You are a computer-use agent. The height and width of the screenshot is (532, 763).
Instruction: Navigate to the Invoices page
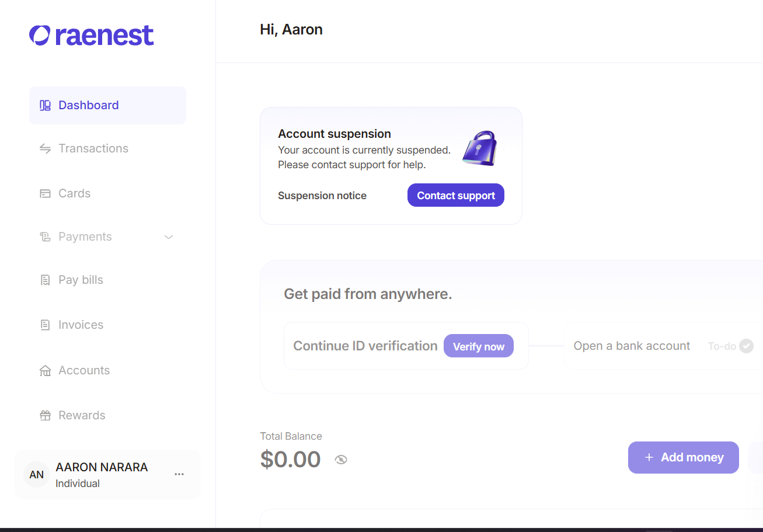tap(107, 325)
